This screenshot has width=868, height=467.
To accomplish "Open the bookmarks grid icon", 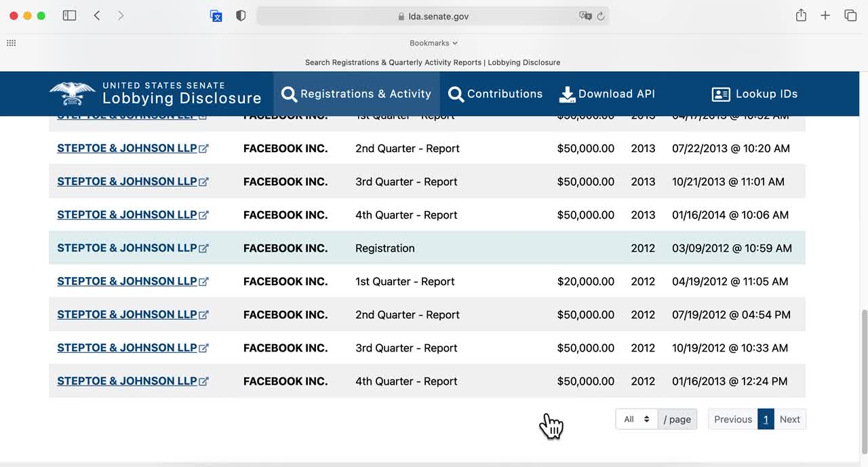I will [11, 43].
